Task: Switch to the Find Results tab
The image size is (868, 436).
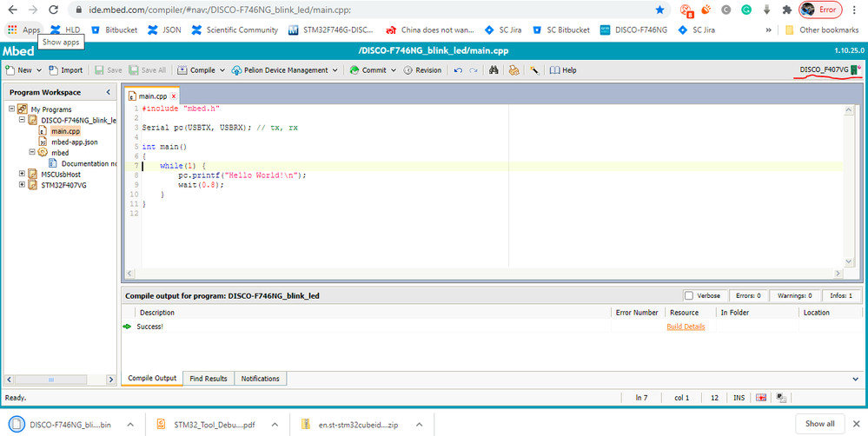Action: click(x=209, y=379)
